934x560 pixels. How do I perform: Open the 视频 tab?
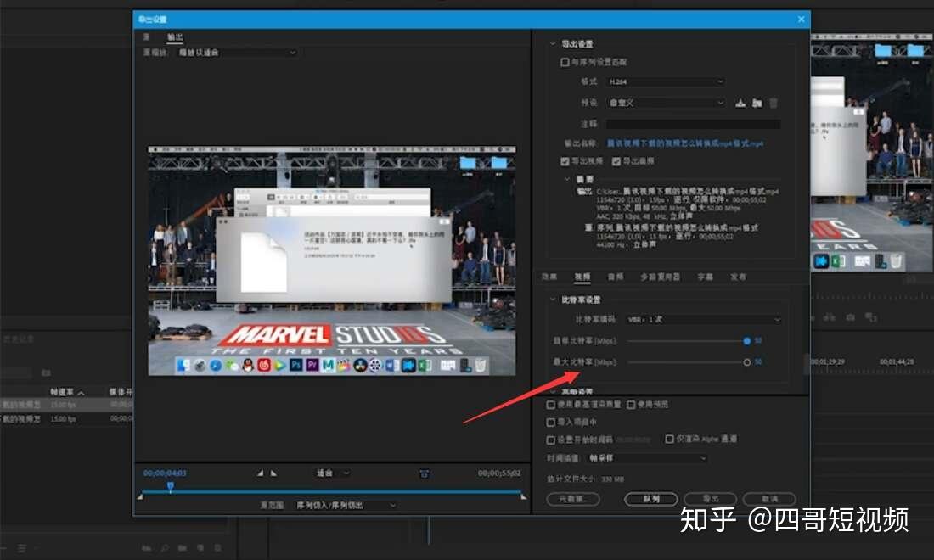point(582,277)
